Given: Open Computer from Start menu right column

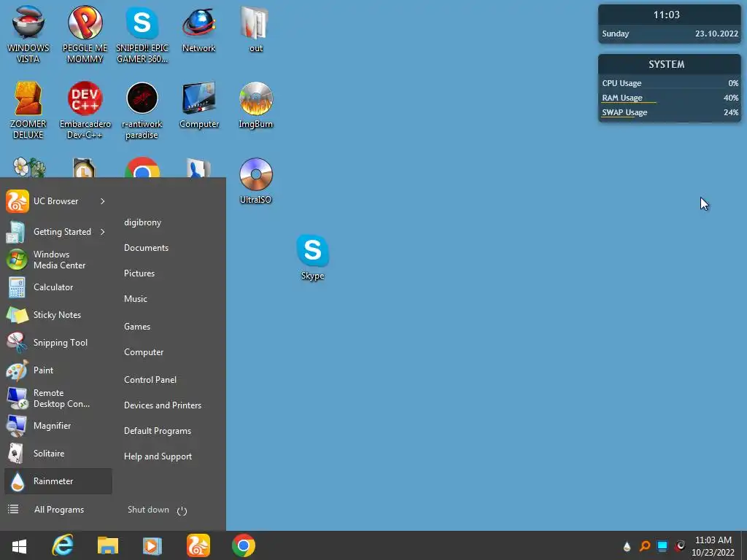Looking at the screenshot, I should 144,352.
